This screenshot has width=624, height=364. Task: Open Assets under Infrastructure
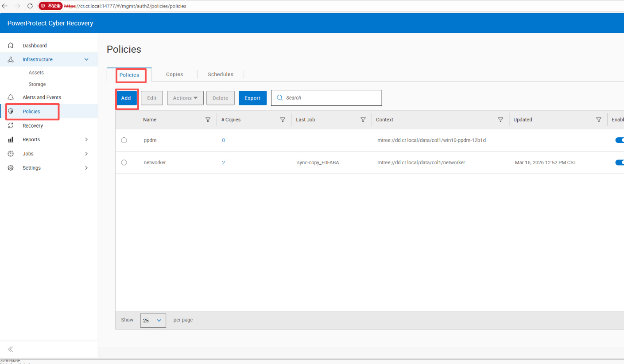[x=36, y=73]
